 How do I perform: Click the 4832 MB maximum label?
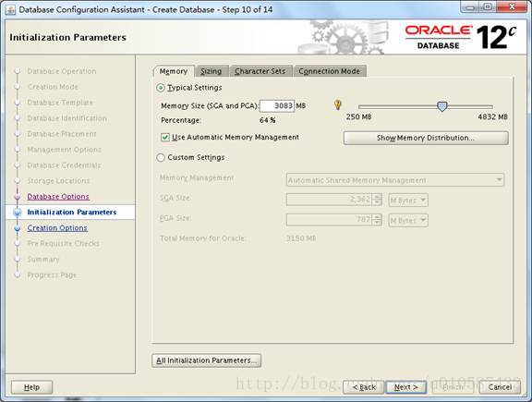click(493, 117)
